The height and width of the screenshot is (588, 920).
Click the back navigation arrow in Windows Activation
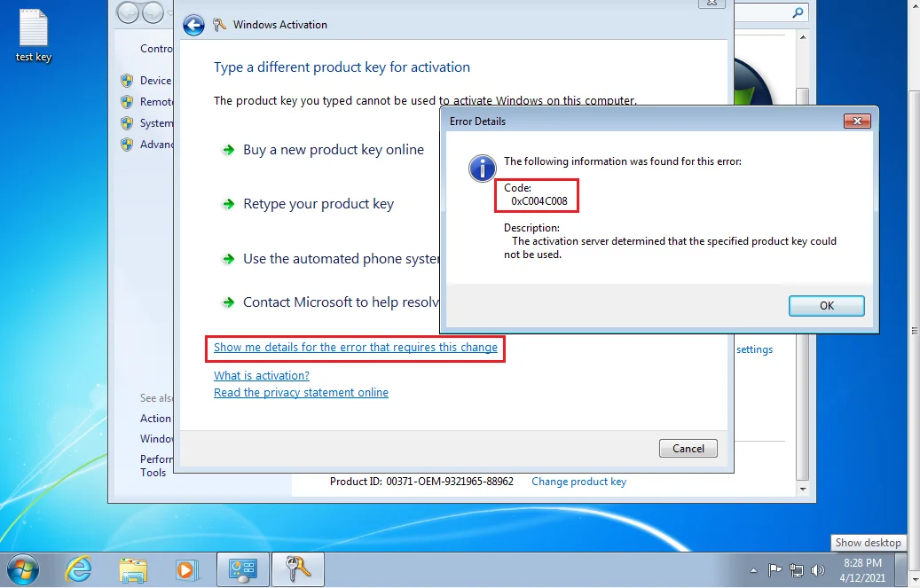(193, 25)
